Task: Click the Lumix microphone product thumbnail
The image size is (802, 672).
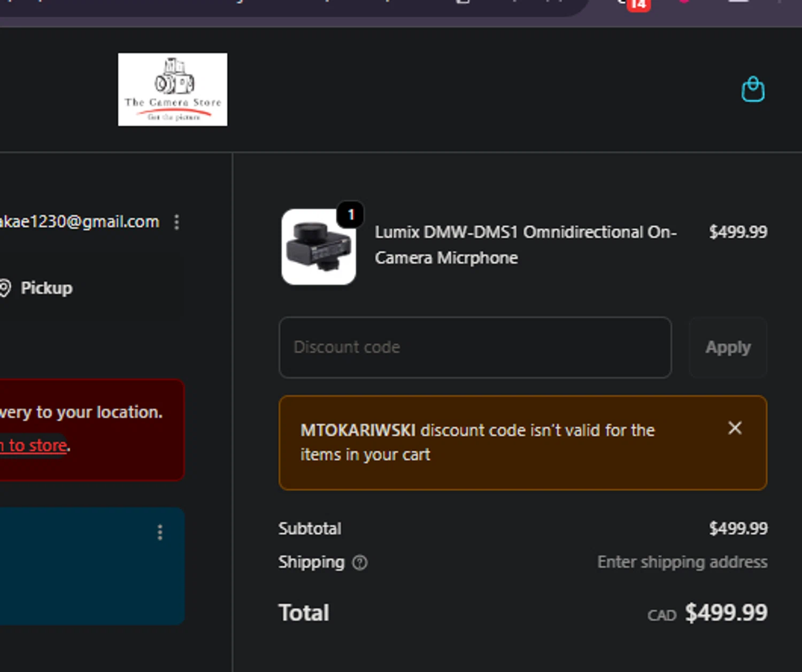Action: (x=319, y=248)
